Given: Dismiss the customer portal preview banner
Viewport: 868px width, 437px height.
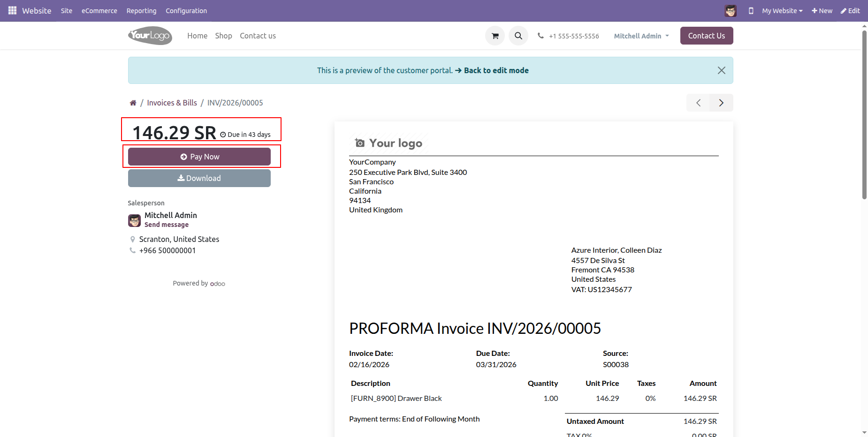Looking at the screenshot, I should (x=721, y=70).
